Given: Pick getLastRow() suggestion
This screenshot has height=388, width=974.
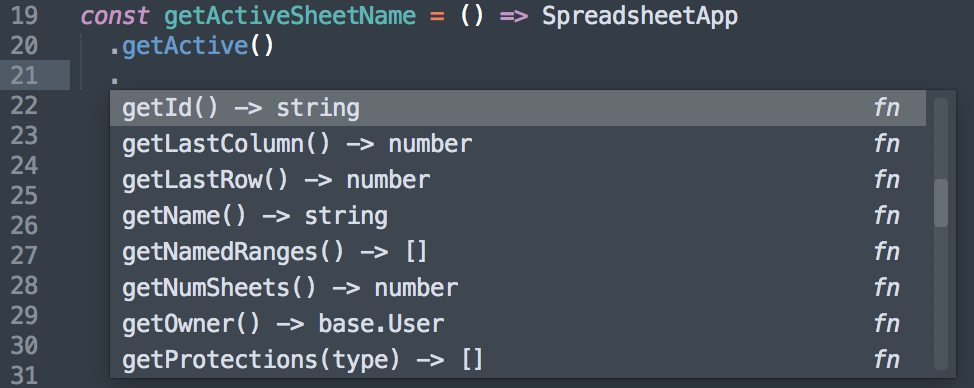Looking at the screenshot, I should (x=517, y=180).
